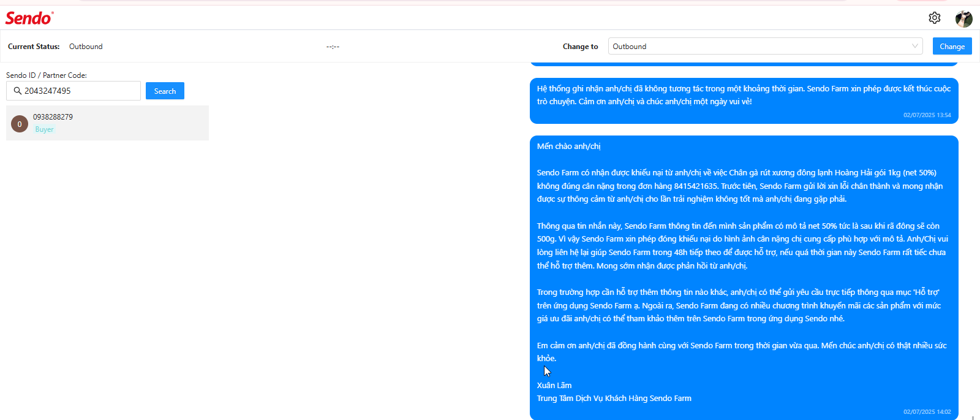The image size is (980, 420).
Task: Focus the Sendo ID / Partner Code input
Action: point(73,91)
